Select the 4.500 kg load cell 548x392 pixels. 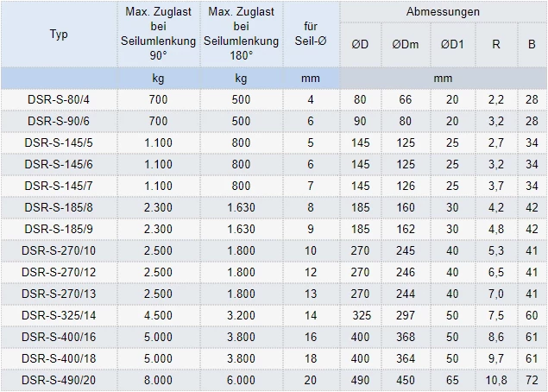click(x=159, y=315)
